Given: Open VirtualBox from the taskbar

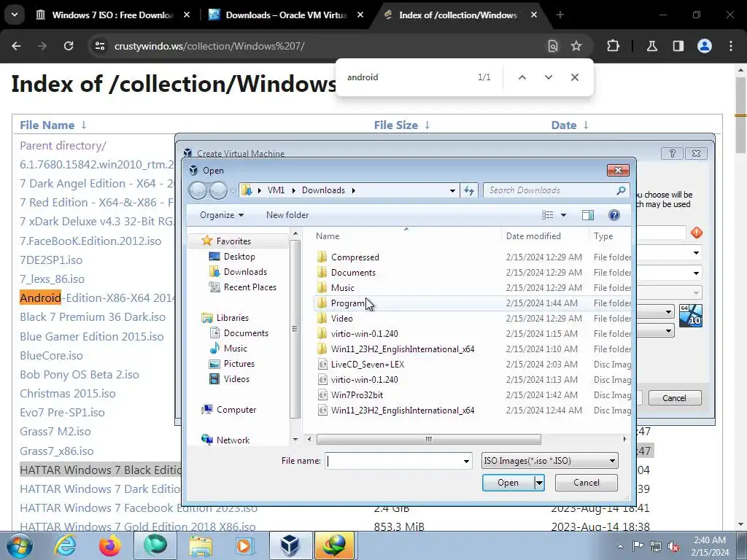Looking at the screenshot, I should (x=290, y=545).
